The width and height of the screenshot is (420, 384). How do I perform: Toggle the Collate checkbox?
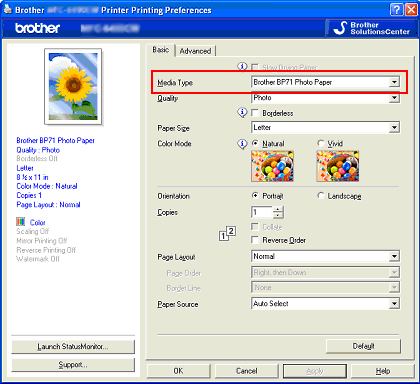pyautogui.click(x=255, y=227)
